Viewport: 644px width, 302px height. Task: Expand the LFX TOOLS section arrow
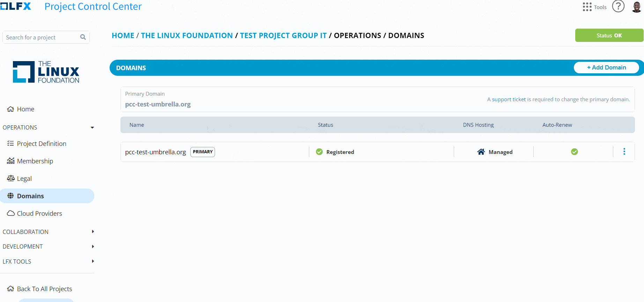[x=93, y=261]
